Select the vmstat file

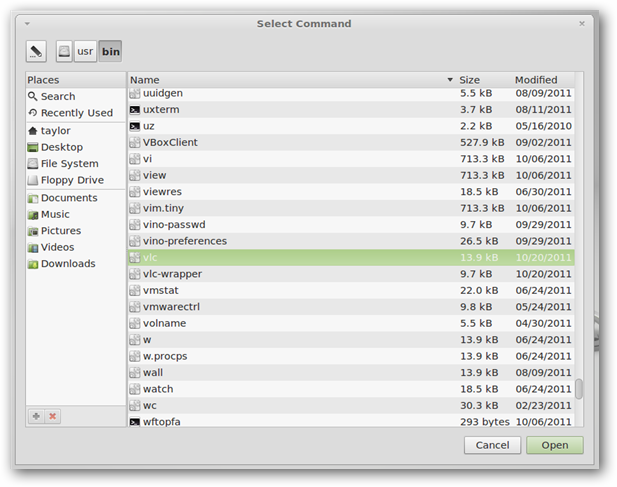pyautogui.click(x=351, y=291)
